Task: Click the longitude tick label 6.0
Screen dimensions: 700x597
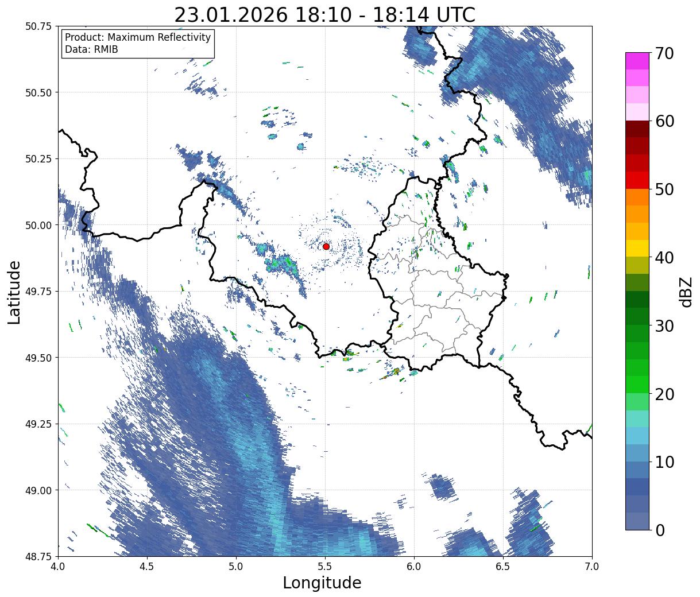Action: coord(414,567)
